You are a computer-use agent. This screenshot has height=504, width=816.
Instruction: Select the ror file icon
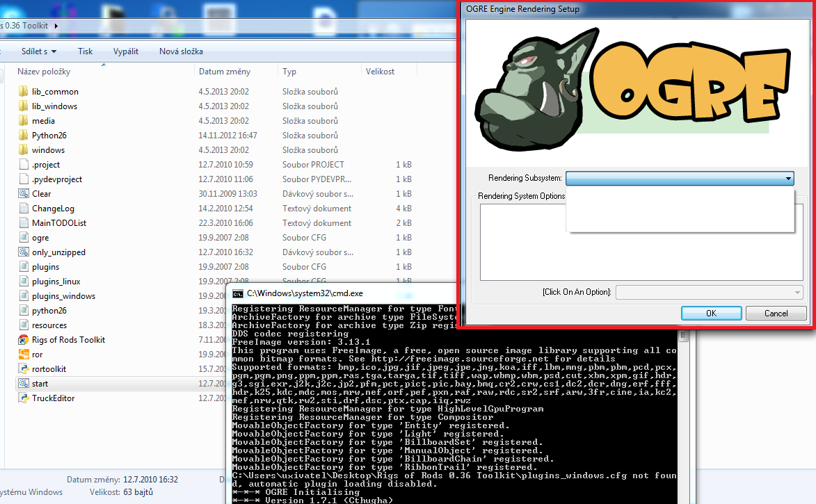coord(23,355)
